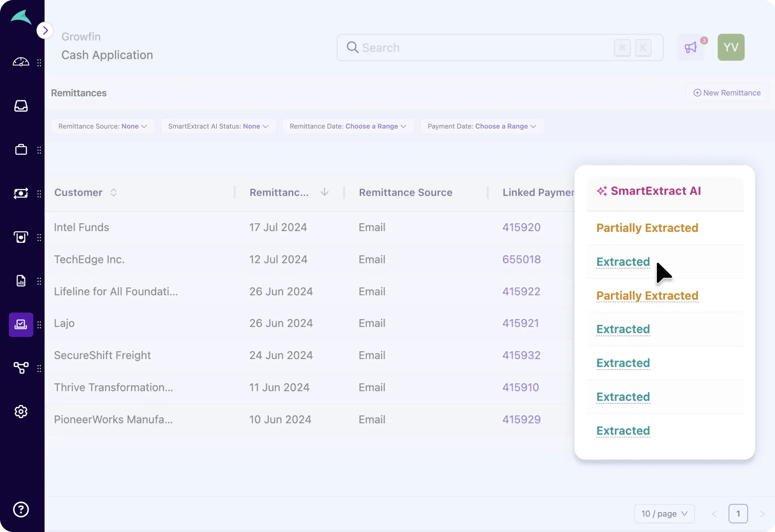Open the Remittance Source filter dropdown

tap(102, 126)
